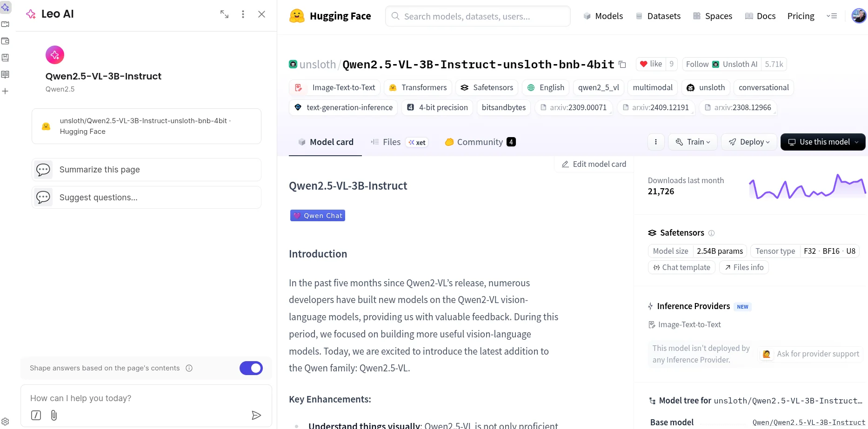868x429 pixels.
Task: Open the Pricing page
Action: 801,16
